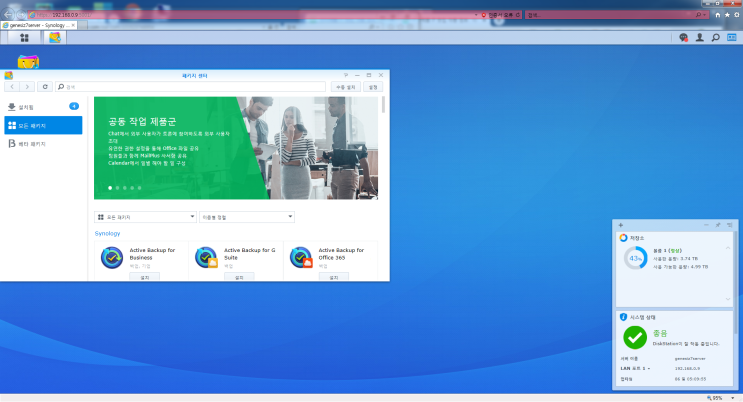The image size is (743, 402).
Task: Click the Active Backup for Office 365 title
Action: 341,254
